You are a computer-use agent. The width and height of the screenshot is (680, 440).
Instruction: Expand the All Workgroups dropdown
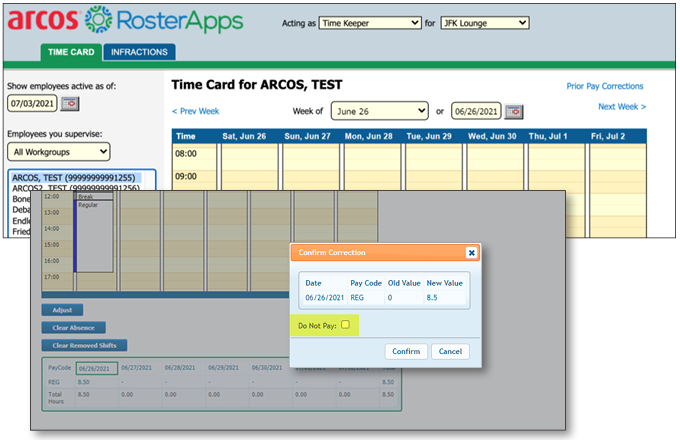click(58, 152)
